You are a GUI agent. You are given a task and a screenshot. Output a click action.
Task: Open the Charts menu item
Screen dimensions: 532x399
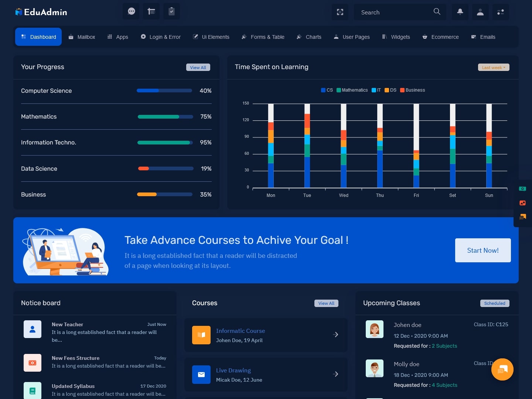coord(309,37)
